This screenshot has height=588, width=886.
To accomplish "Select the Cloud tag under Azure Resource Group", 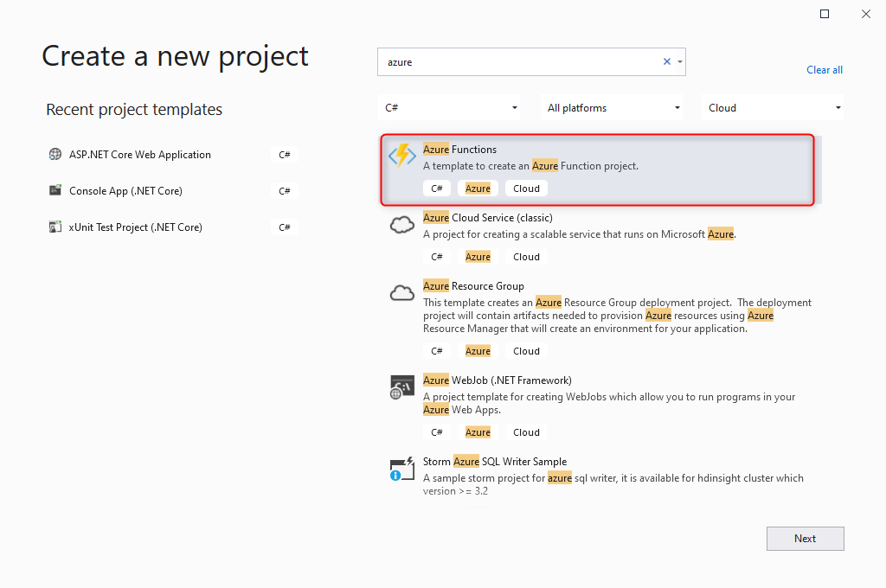I will click(526, 350).
